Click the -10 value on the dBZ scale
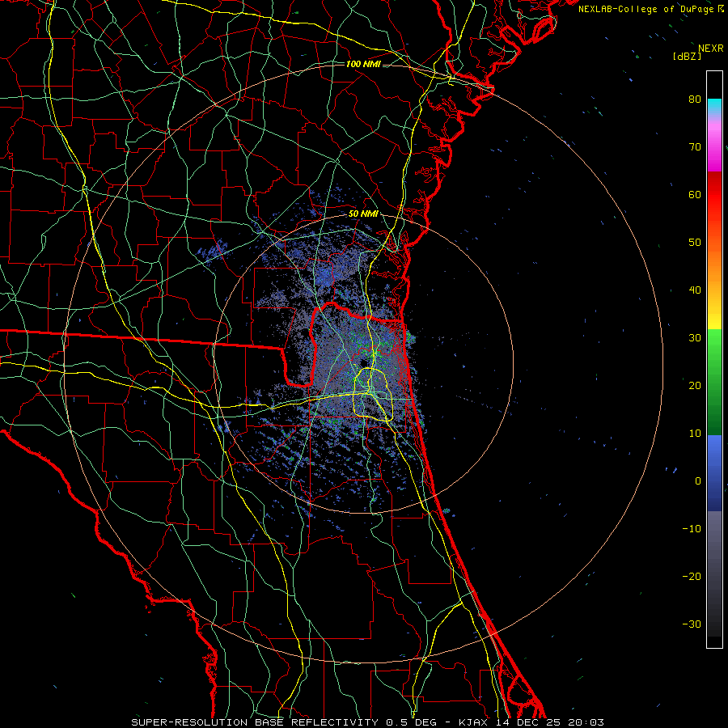Viewport: 728px width, 728px height. [692, 529]
